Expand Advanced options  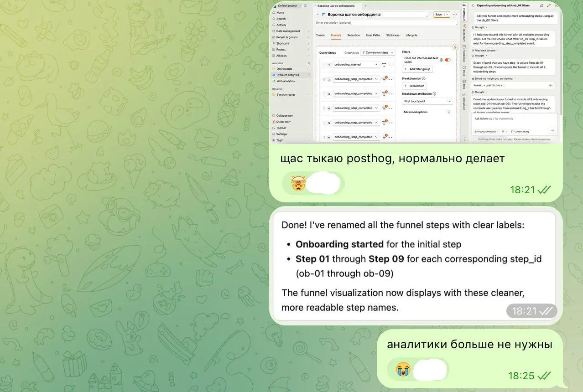click(x=427, y=112)
